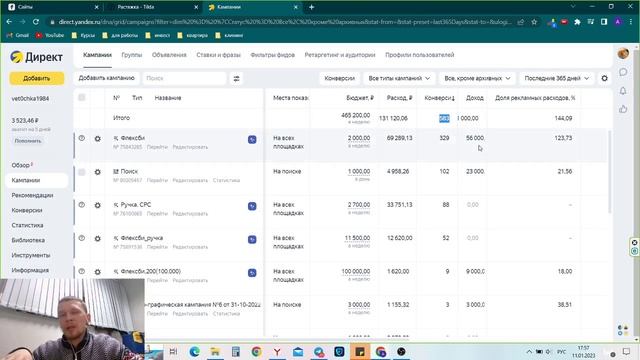Open settings gear for Флексби.200(100.000) campaign
This screenshot has width=640, height=360.
pyautogui.click(x=98, y=272)
